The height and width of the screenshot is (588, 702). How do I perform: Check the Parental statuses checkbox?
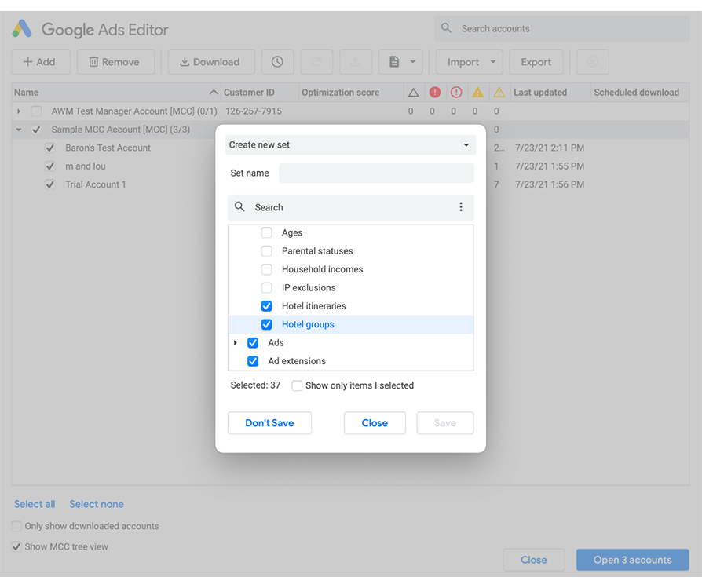click(266, 251)
